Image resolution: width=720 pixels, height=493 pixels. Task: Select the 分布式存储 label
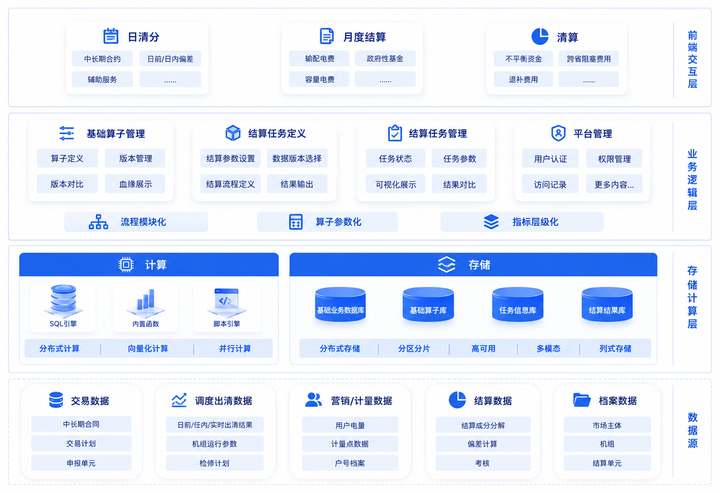tap(340, 348)
